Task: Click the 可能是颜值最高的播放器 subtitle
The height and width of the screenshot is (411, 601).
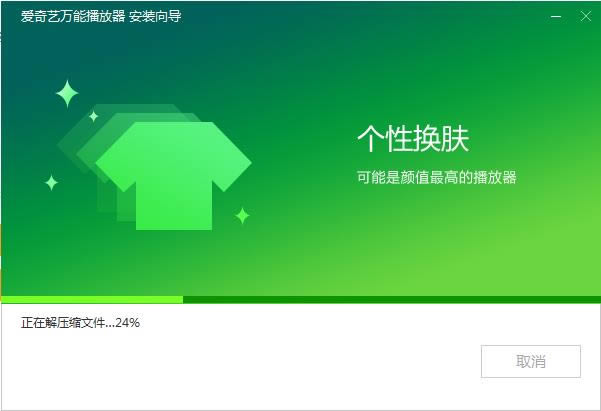Action: click(x=437, y=178)
